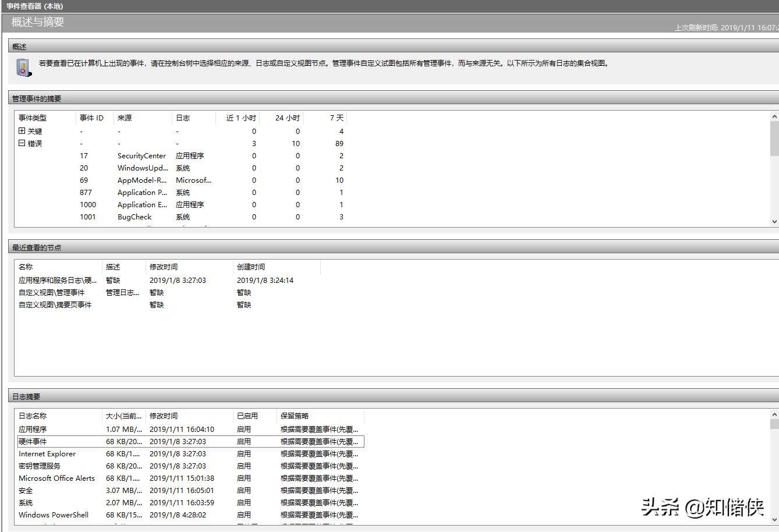Screen dimensions: 779x532
Task: Click the event viewer overview icon
Action: point(23,68)
